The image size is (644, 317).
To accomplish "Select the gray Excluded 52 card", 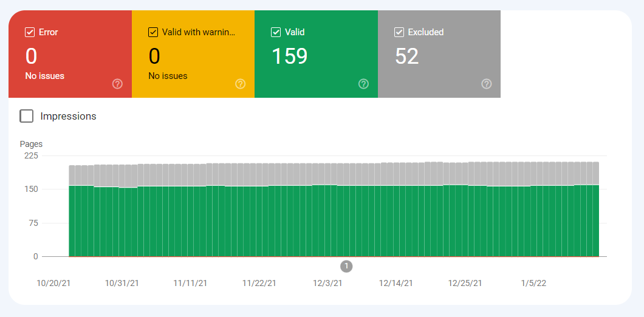I will (439, 54).
